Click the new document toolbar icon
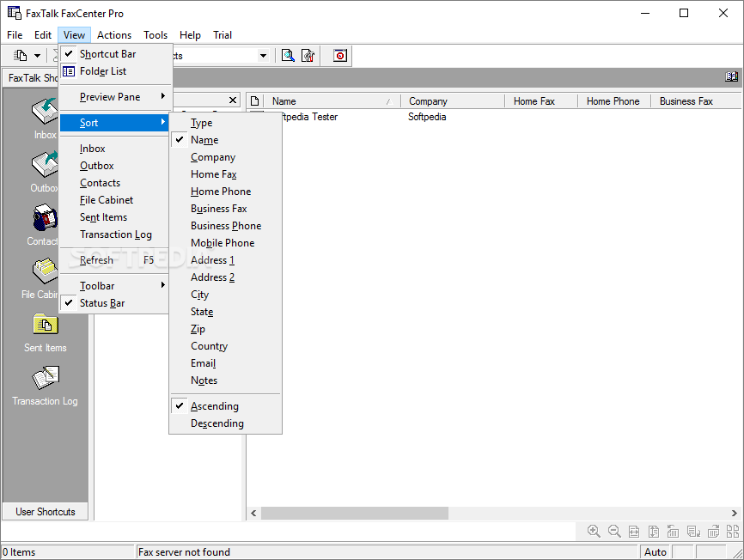This screenshot has height=560, width=744. [21, 56]
